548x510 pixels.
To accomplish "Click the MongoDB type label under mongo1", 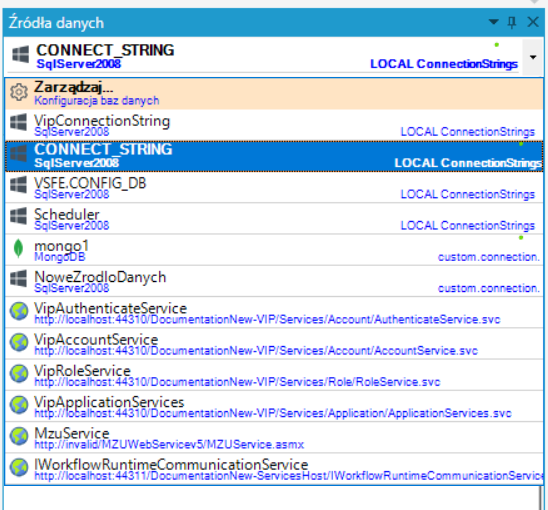I will pos(60,257).
